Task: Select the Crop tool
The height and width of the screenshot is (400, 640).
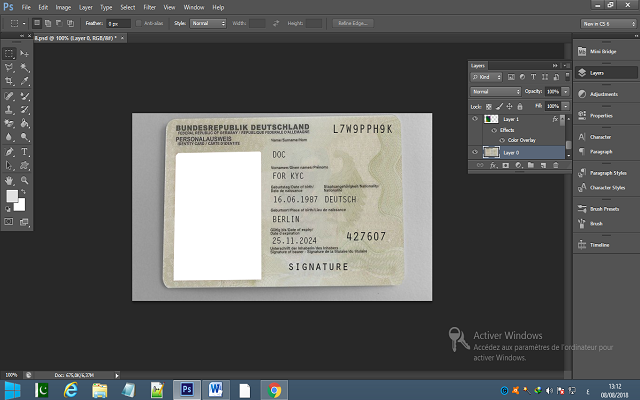Action: tap(9, 81)
